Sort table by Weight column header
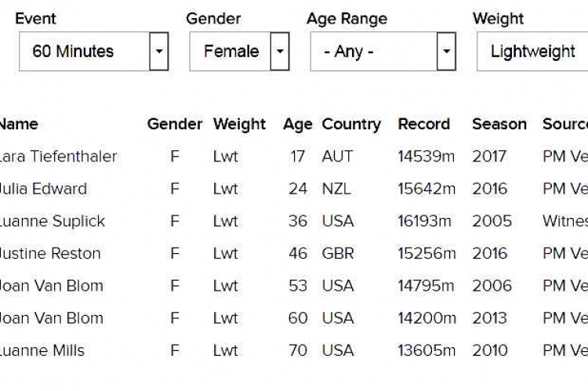This screenshot has width=588, height=391. click(239, 124)
